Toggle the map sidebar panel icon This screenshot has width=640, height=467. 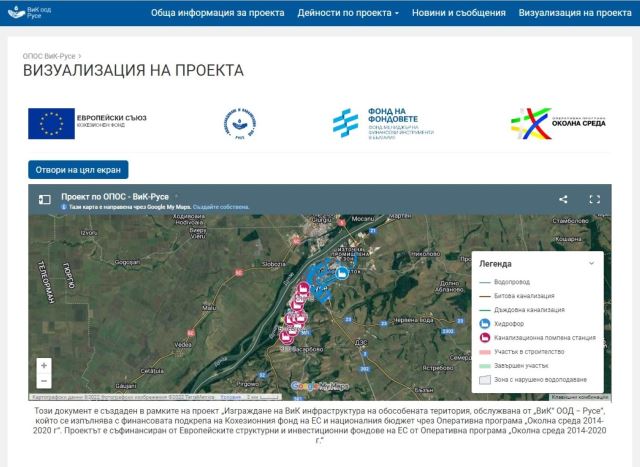pyautogui.click(x=44, y=200)
